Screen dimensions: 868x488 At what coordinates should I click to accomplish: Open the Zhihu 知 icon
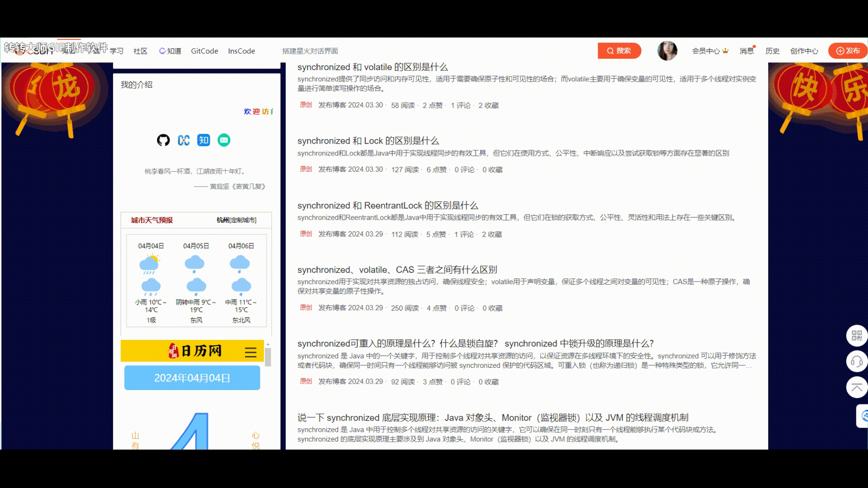pos(203,140)
